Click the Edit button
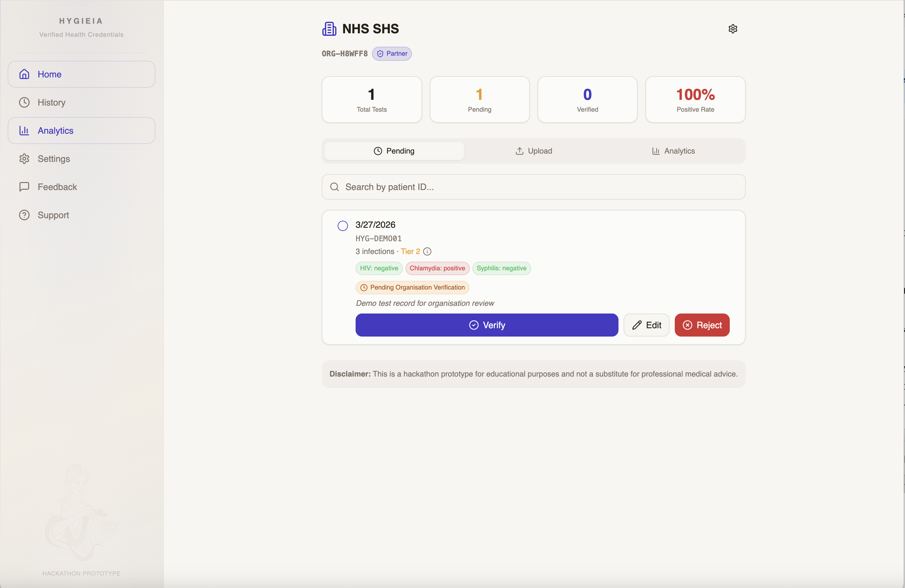Image resolution: width=905 pixels, height=588 pixels. click(x=646, y=325)
